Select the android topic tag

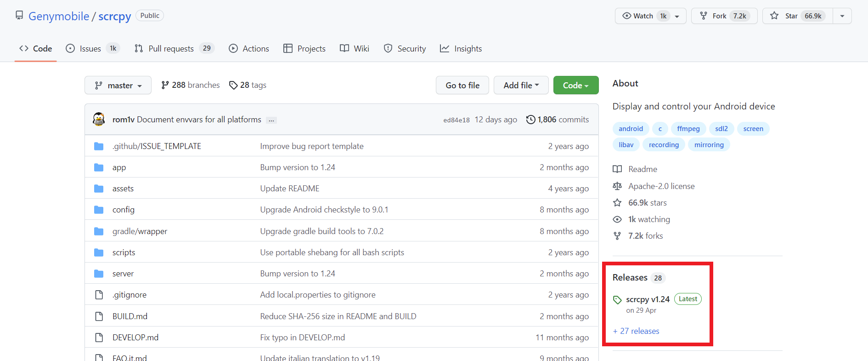click(631, 129)
